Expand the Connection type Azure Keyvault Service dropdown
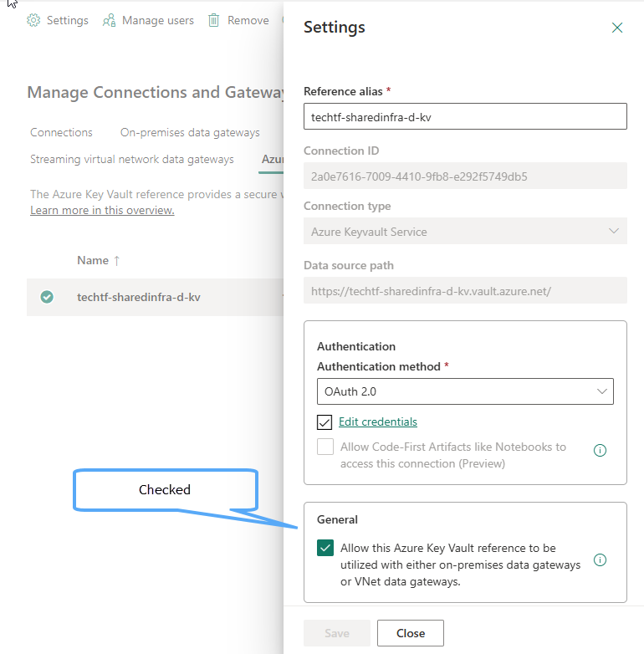The image size is (644, 654). point(465,231)
